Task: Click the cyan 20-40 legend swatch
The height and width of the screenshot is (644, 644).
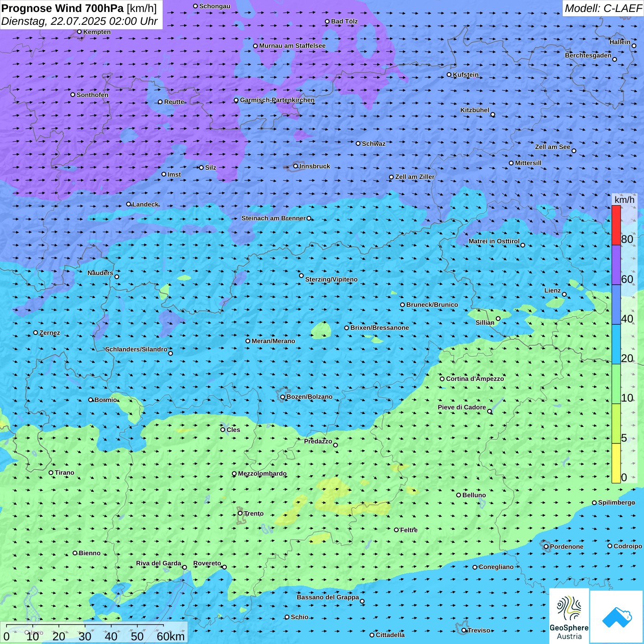Action: 616,345
